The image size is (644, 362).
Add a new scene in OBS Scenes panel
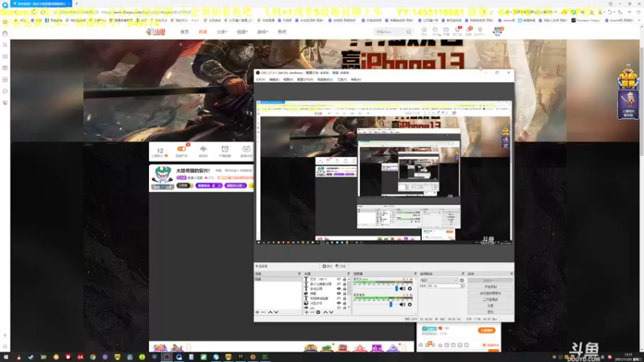tap(258, 312)
